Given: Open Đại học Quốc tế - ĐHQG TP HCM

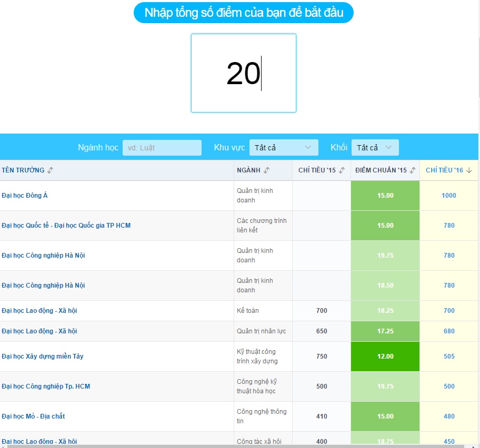Looking at the screenshot, I should point(66,226).
